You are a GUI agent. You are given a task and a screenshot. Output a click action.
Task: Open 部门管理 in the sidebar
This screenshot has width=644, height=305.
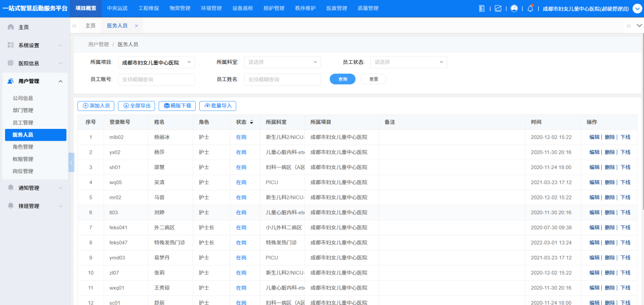[x=23, y=111]
